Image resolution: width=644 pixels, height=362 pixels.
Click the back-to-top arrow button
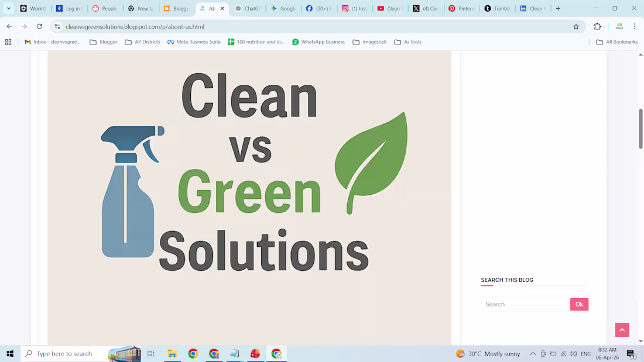(x=622, y=330)
